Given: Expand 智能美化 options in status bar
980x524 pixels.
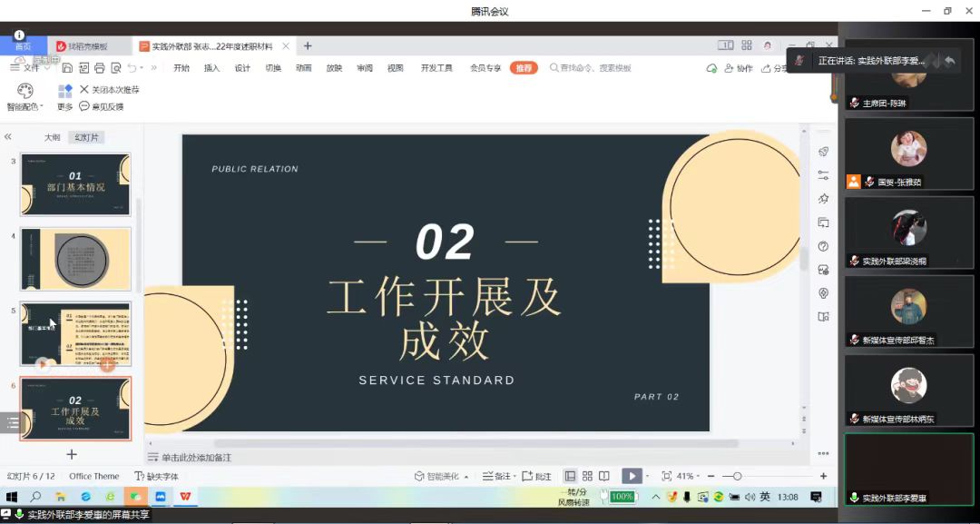Looking at the screenshot, I should (442, 476).
